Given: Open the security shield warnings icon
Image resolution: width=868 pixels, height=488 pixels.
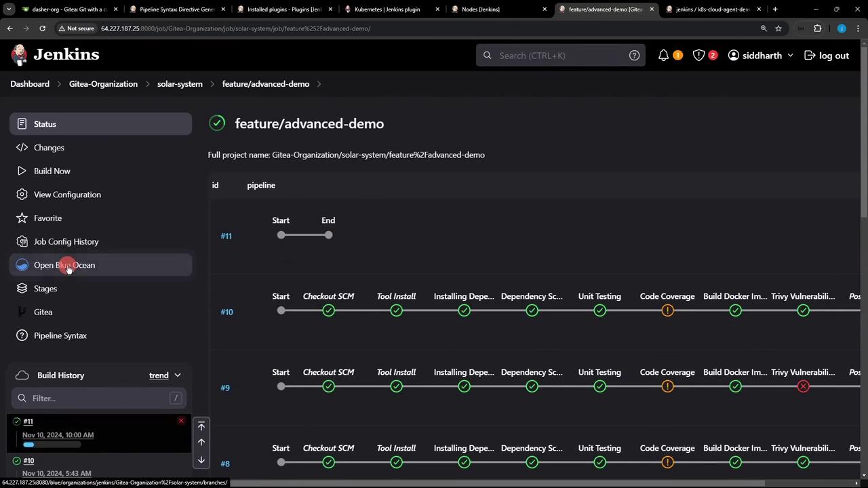Looking at the screenshot, I should [x=698, y=56].
